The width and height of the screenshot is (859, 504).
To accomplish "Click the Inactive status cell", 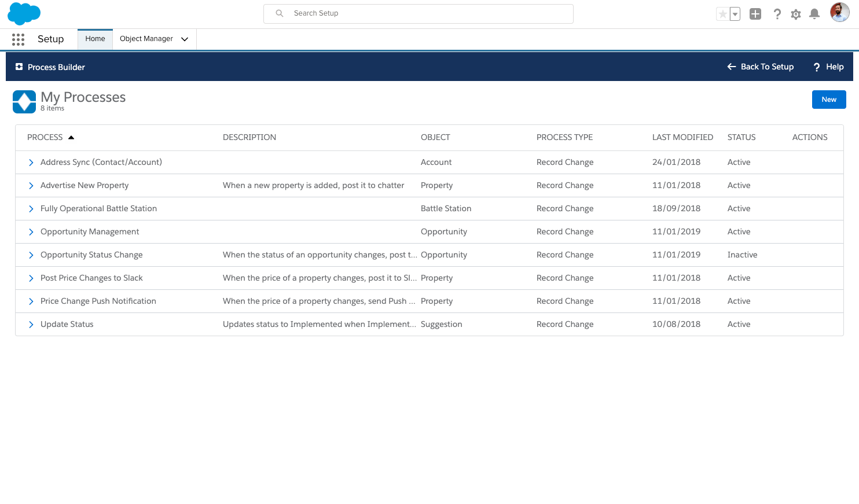I will coord(742,255).
